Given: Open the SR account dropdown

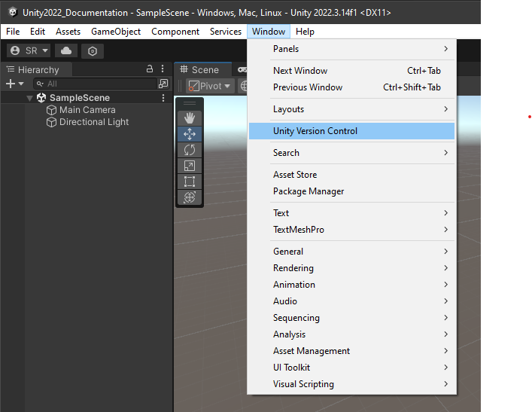Looking at the screenshot, I should point(29,50).
